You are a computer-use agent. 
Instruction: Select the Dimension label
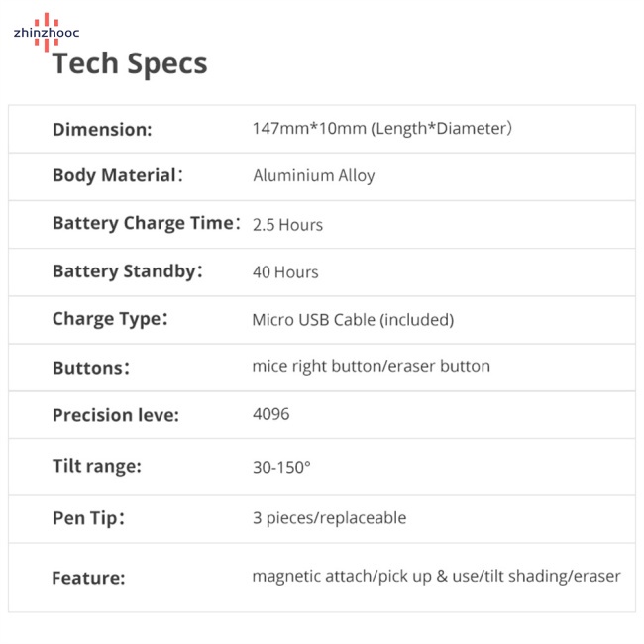(x=102, y=130)
